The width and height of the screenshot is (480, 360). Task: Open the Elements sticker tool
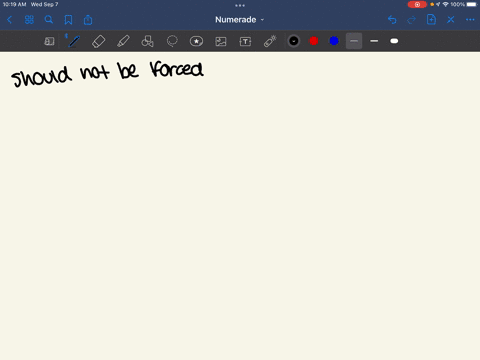pyautogui.click(x=196, y=41)
